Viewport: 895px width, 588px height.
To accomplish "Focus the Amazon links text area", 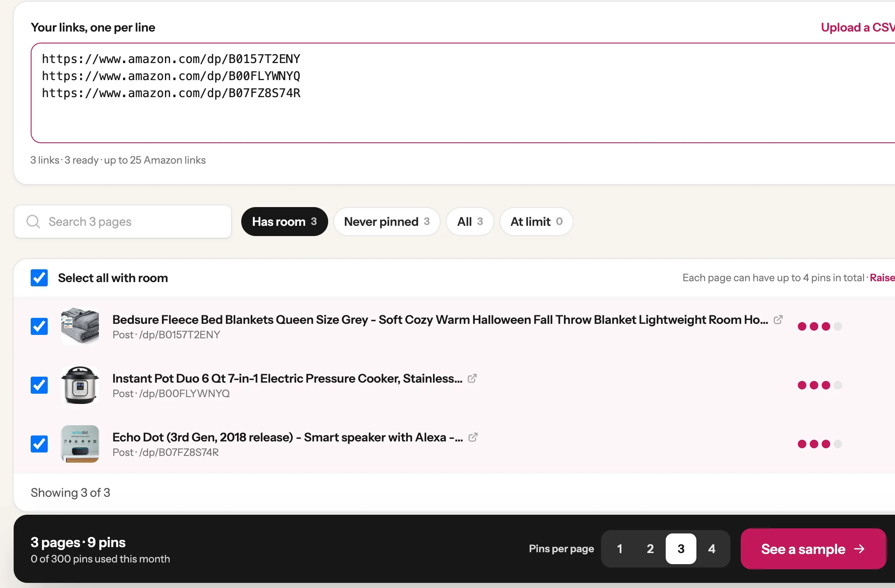I will [463, 93].
